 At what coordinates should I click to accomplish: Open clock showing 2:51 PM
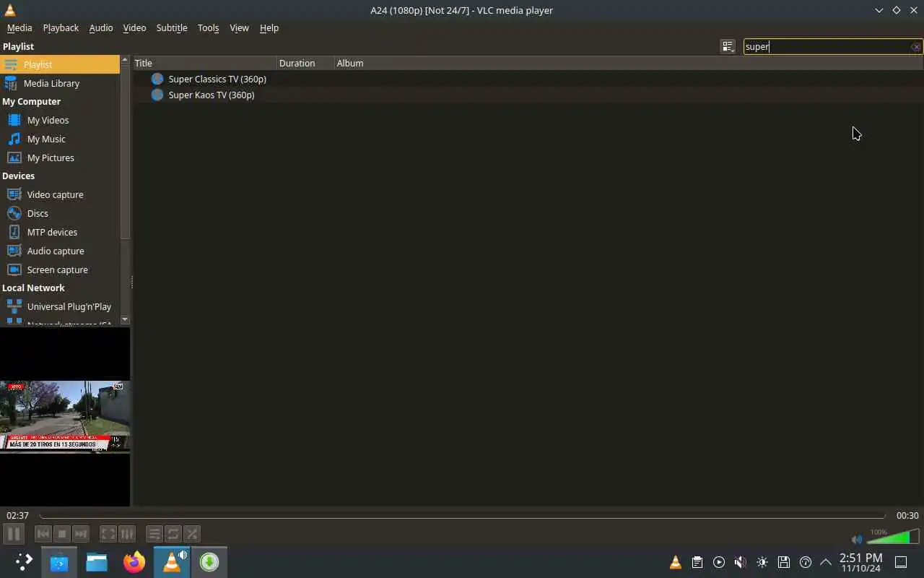(x=860, y=562)
